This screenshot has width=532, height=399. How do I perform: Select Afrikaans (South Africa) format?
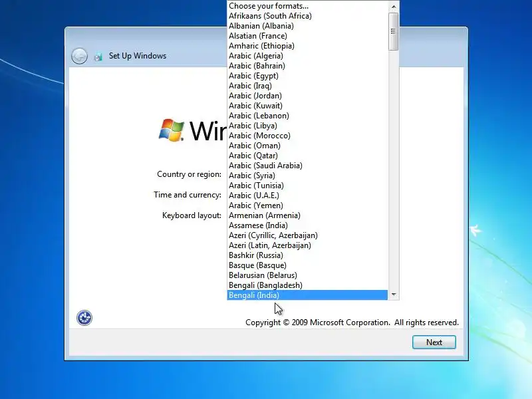point(307,16)
